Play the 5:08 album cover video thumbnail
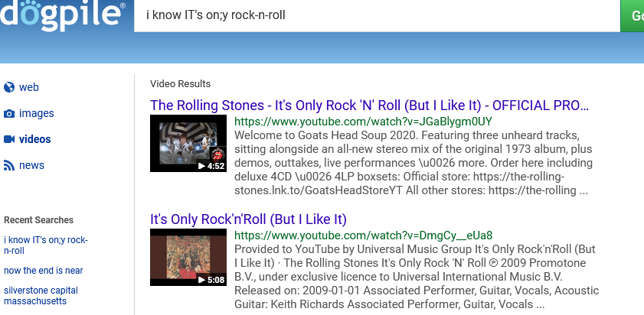Screen dimensions: 644x315 point(188,257)
